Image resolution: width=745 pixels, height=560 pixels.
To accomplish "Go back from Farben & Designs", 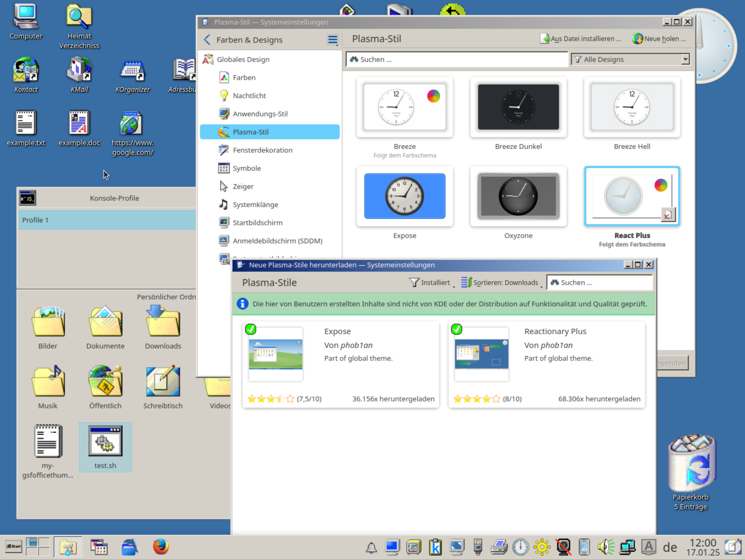I will pyautogui.click(x=207, y=39).
